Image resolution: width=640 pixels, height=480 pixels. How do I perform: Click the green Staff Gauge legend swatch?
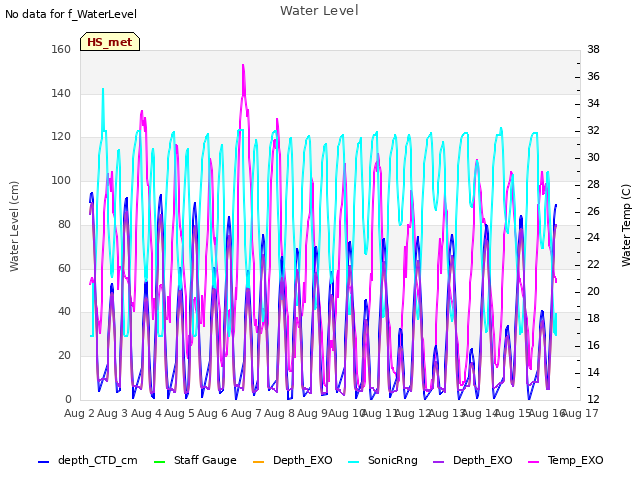[159, 462]
